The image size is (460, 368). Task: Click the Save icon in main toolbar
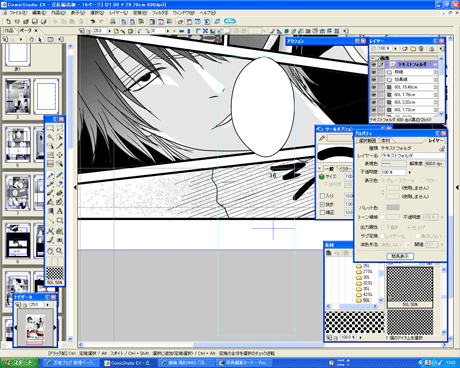click(x=34, y=21)
